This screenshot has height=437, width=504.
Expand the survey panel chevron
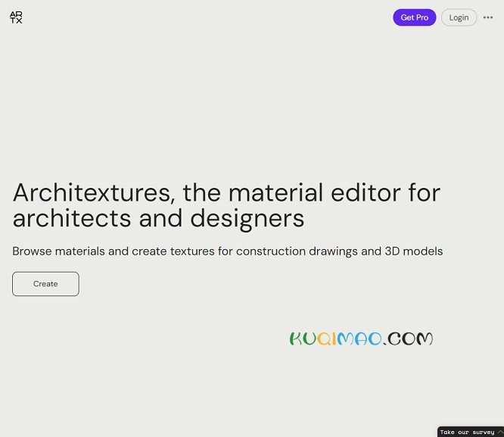(x=500, y=432)
